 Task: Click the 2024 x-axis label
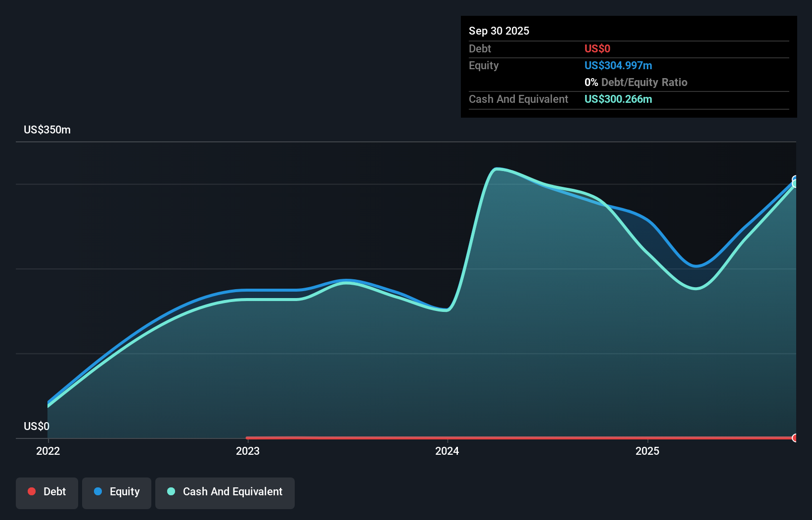point(447,451)
